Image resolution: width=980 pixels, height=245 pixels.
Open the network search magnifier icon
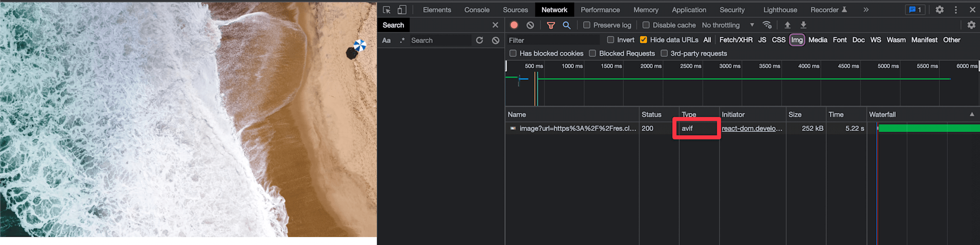[566, 25]
